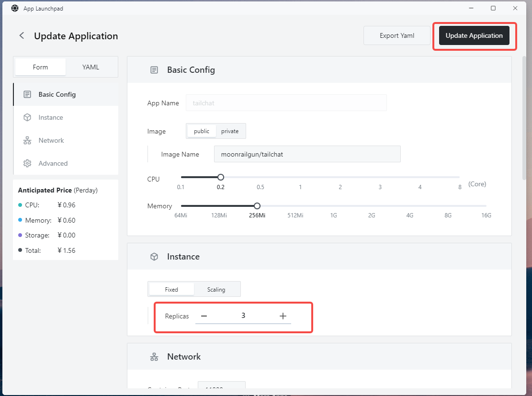Viewport: 532px width, 396px height.
Task: Click the Network section header icon
Action: (154, 357)
